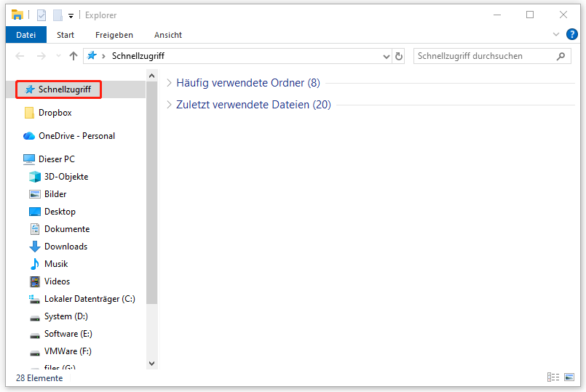Click the star icon in address bar
The width and height of the screenshot is (586, 392).
pyautogui.click(x=92, y=55)
